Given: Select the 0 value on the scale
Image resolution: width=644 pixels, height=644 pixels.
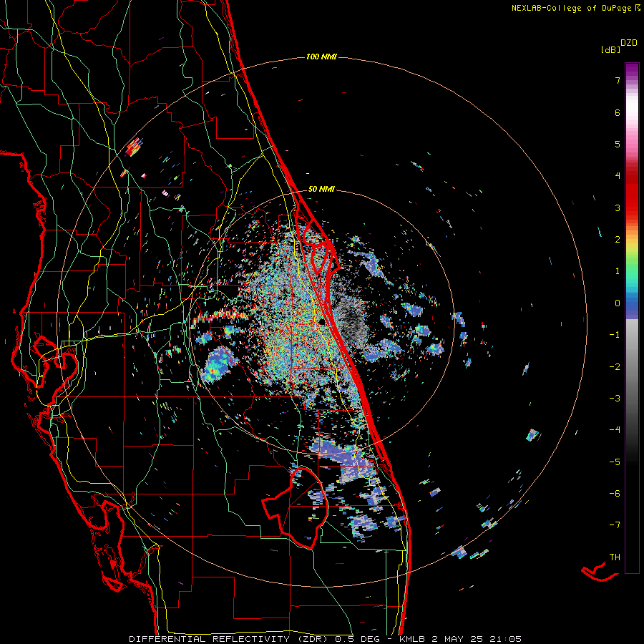Looking at the screenshot, I should 618,303.
